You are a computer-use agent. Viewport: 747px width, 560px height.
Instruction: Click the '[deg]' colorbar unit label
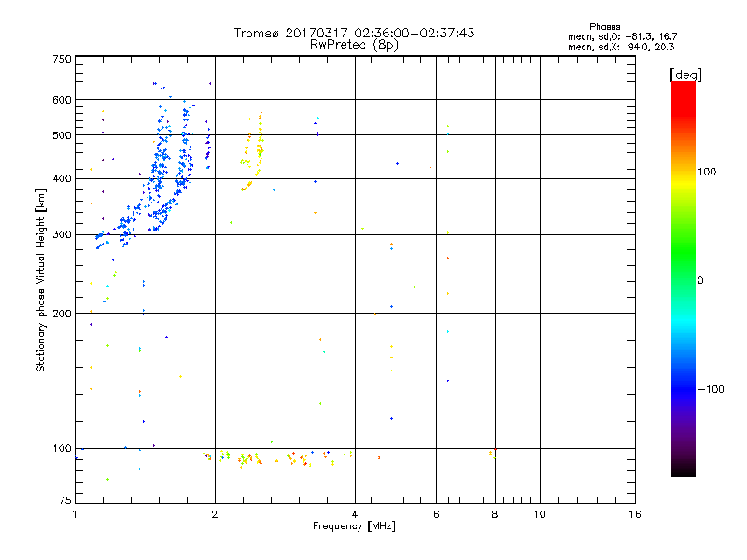click(685, 76)
